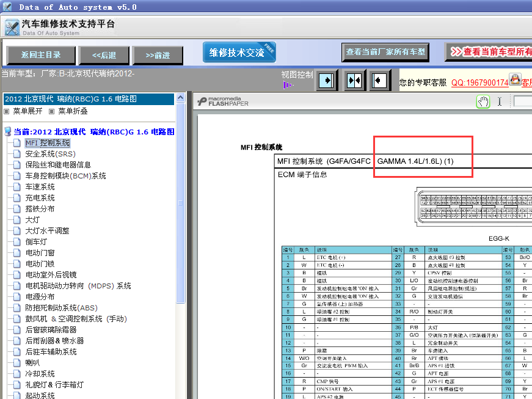Open 电动门窗 tree item
This screenshot has width=532, height=399.
tap(40, 253)
